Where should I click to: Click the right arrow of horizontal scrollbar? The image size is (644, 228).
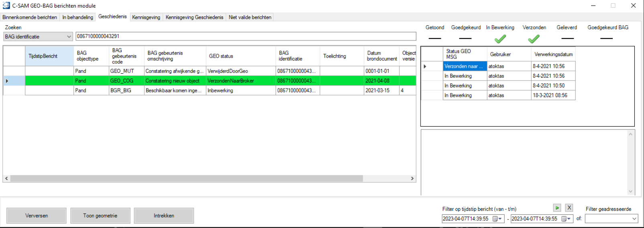[x=412, y=178]
